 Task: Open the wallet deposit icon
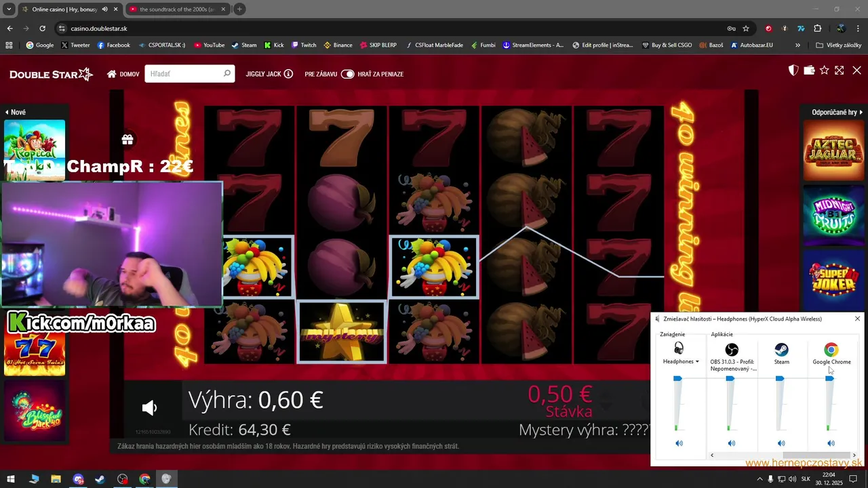[x=809, y=70]
